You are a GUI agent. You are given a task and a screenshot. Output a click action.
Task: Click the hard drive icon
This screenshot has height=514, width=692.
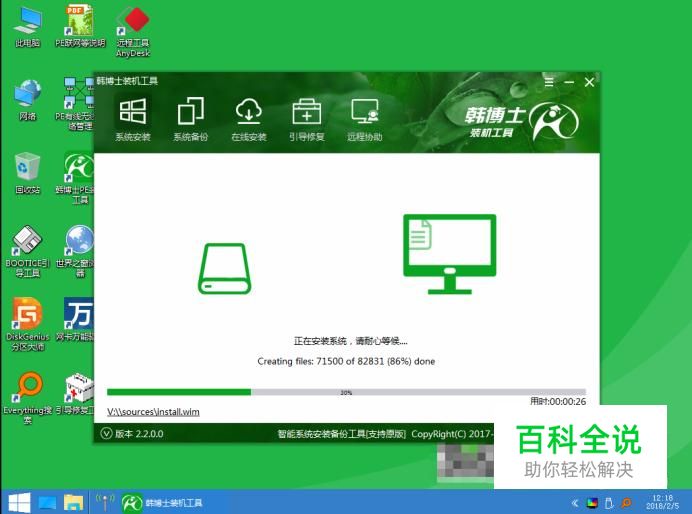224,269
